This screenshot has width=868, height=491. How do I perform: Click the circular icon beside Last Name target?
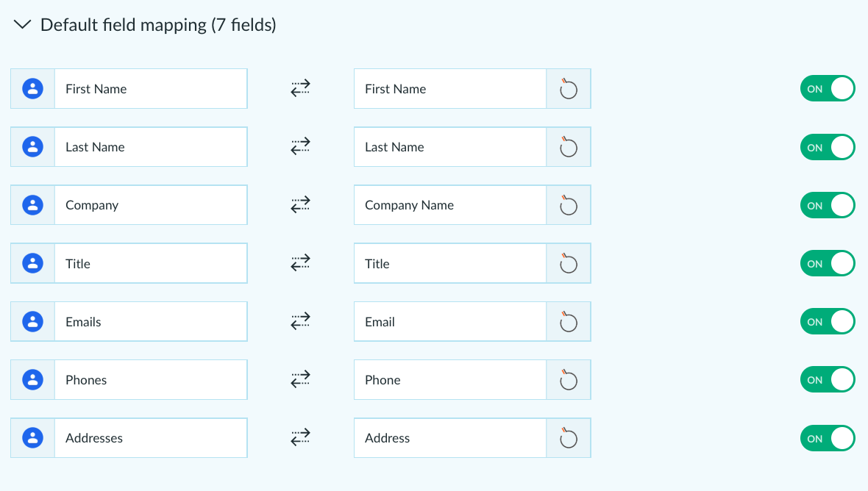[568, 147]
